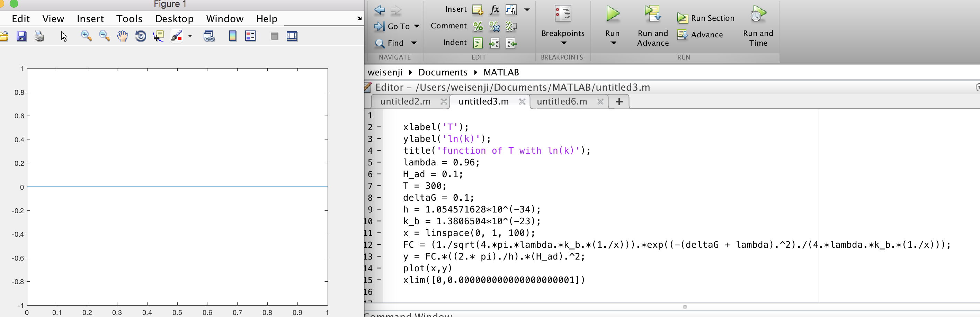Image resolution: width=980 pixels, height=317 pixels.
Task: Open the Edit menu in Figure window
Action: pos(21,19)
